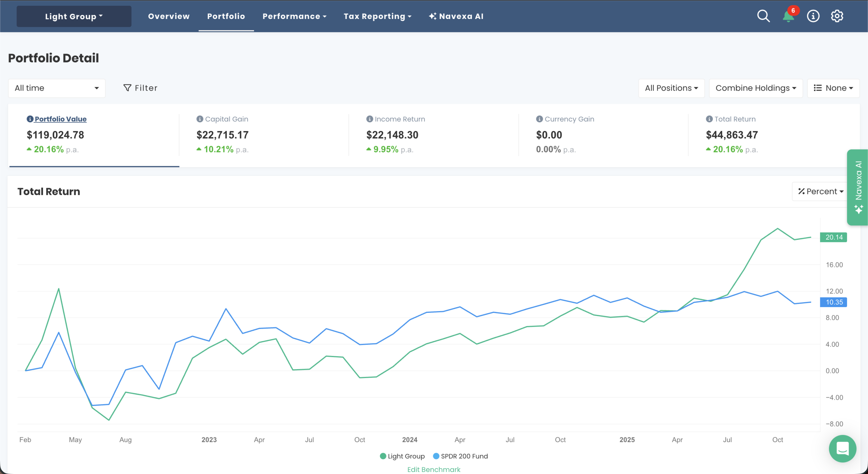Viewport: 868px width, 474px height.
Task: Change chart units via the Percent selector
Action: tap(820, 191)
